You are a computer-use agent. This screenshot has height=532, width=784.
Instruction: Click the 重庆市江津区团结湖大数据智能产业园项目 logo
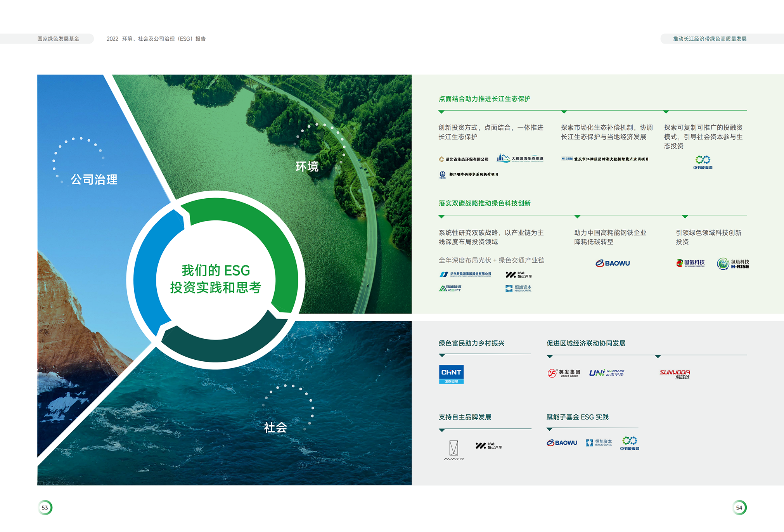(604, 159)
